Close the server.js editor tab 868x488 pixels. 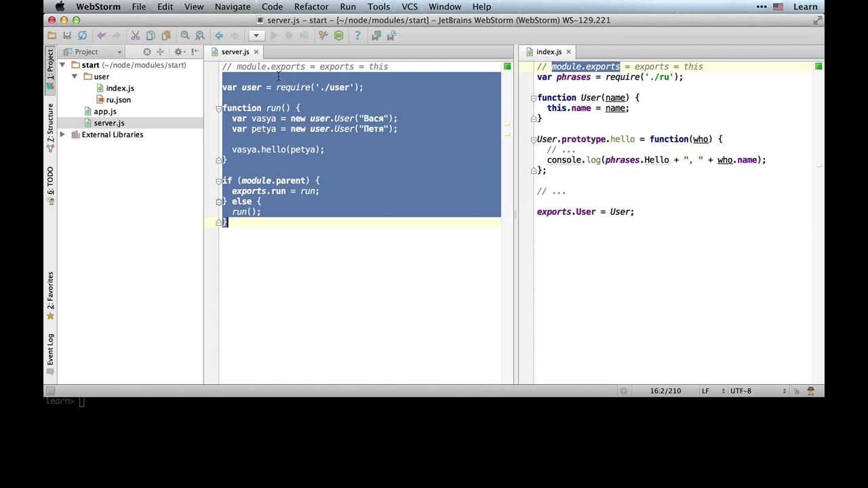pyautogui.click(x=256, y=52)
